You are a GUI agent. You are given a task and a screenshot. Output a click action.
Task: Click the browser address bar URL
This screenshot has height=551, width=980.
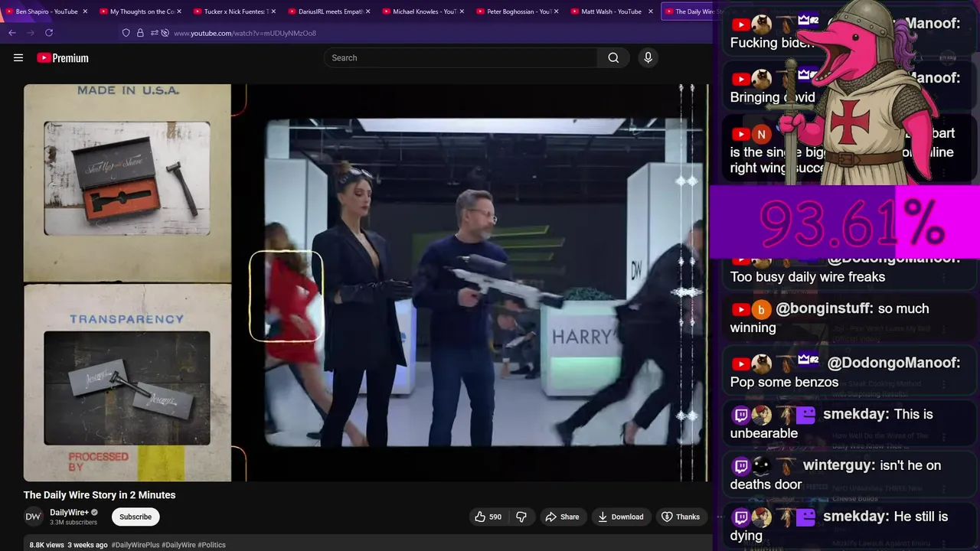coord(245,33)
